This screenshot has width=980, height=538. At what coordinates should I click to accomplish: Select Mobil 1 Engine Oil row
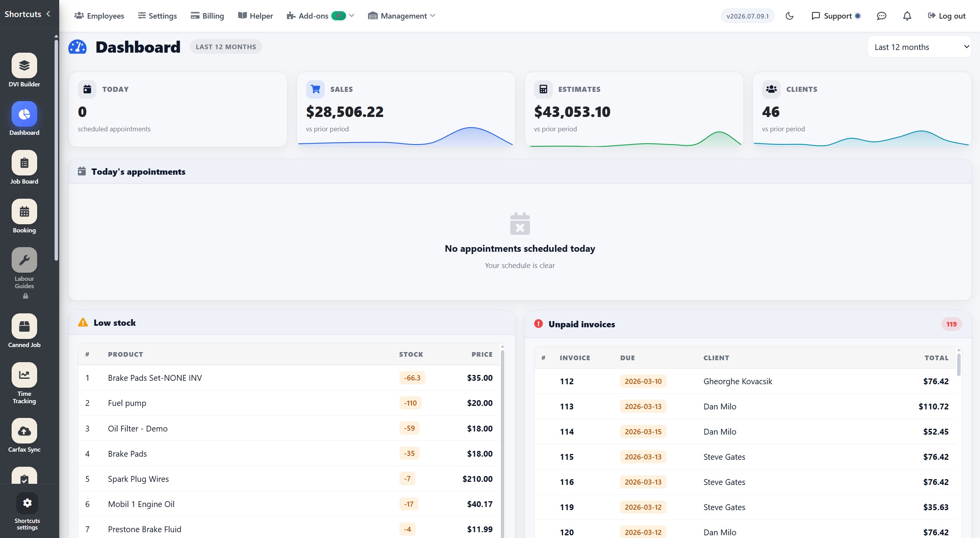click(x=289, y=504)
